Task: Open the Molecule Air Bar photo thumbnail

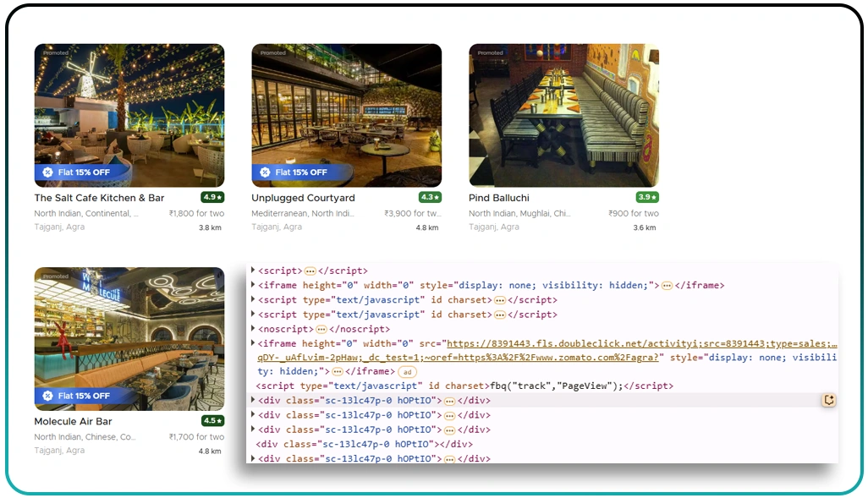Action: [x=129, y=338]
